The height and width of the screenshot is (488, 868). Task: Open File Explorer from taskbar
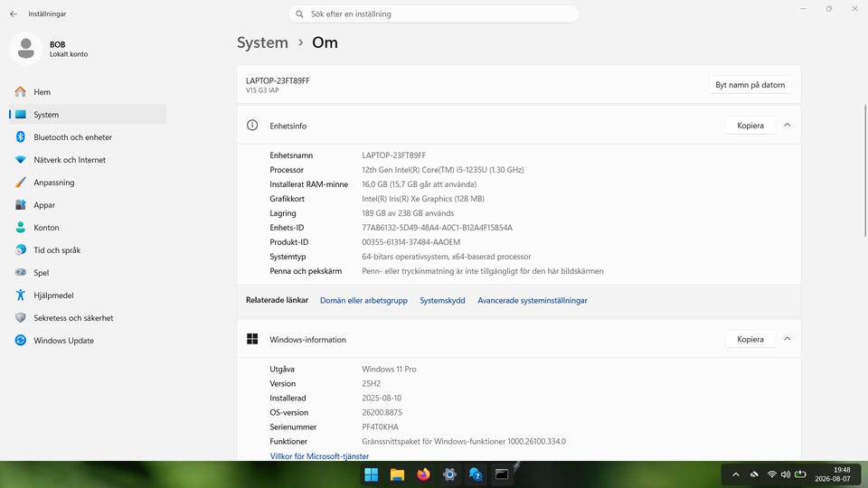(398, 474)
